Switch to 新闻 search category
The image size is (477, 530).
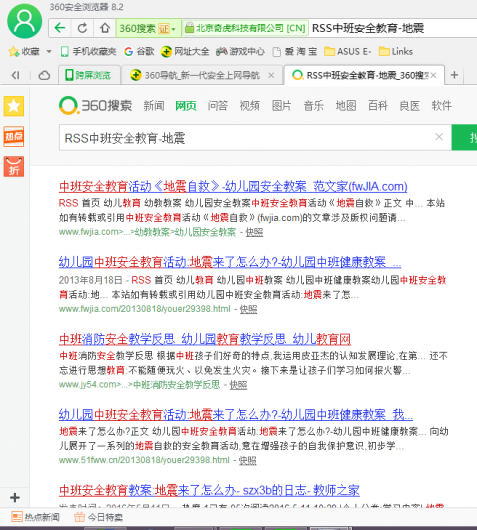154,105
